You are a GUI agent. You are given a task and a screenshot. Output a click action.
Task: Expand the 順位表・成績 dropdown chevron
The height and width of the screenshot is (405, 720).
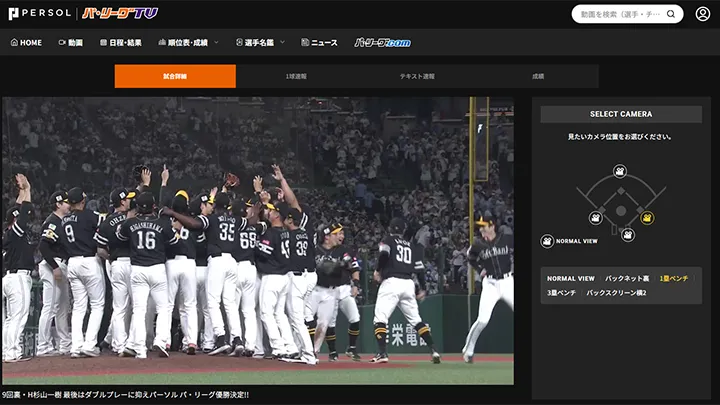[x=216, y=42]
